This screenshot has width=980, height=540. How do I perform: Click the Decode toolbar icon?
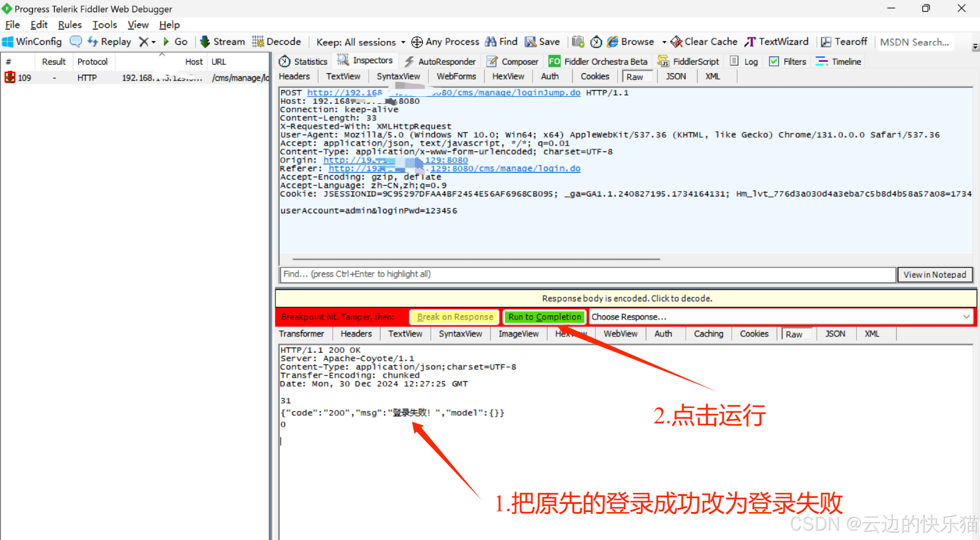point(258,41)
